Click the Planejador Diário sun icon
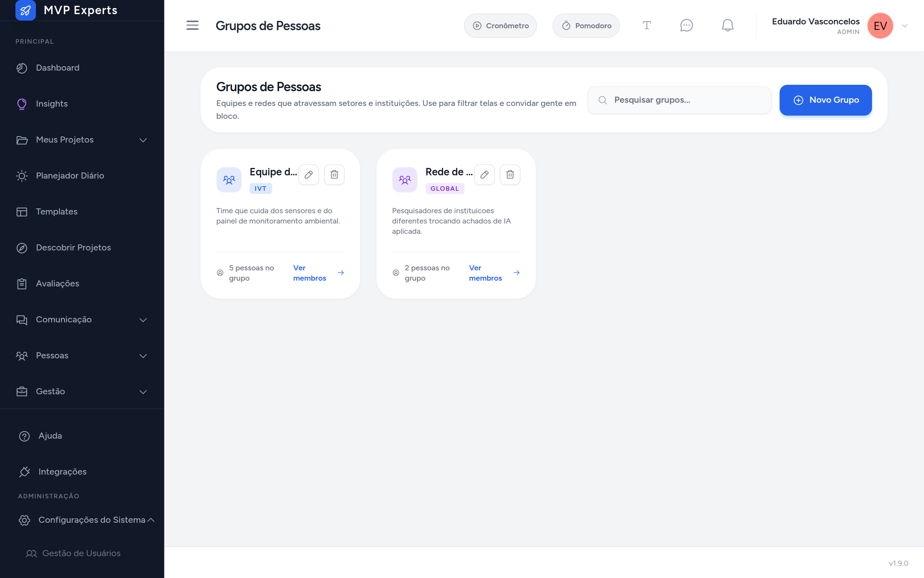This screenshot has height=578, width=924. [22, 176]
